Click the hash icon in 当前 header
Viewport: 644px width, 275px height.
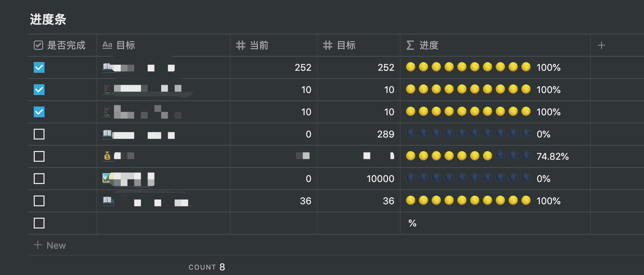coord(240,45)
